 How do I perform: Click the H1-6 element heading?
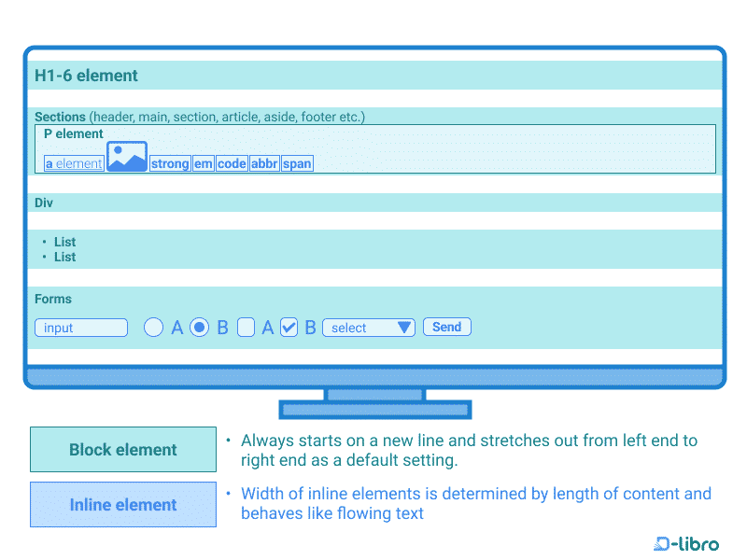[x=87, y=76]
